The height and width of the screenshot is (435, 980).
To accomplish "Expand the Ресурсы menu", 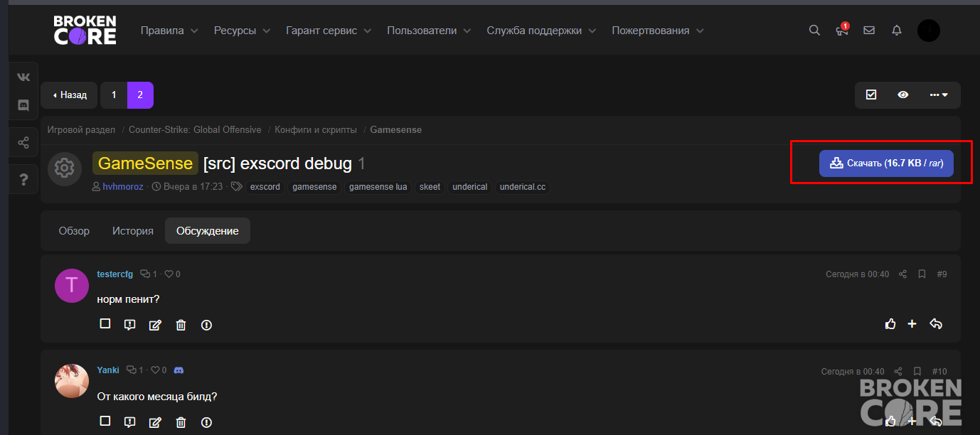I will 242,31.
